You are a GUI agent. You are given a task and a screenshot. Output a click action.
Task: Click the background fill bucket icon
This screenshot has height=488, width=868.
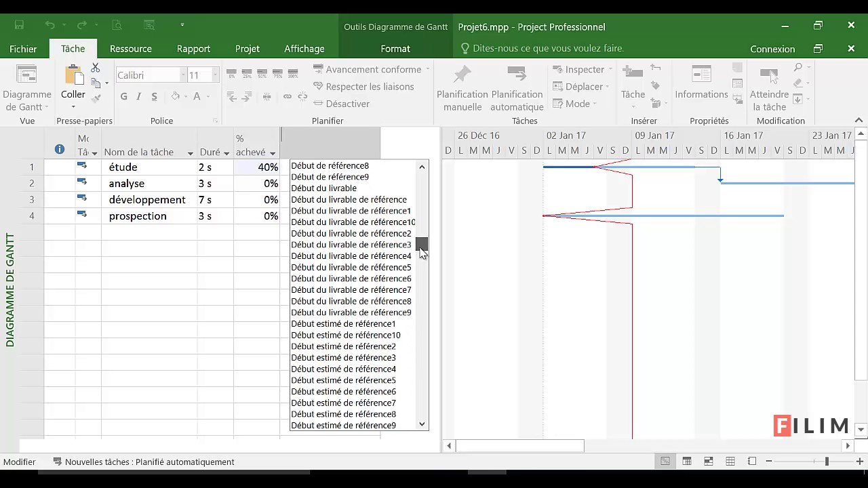click(175, 96)
